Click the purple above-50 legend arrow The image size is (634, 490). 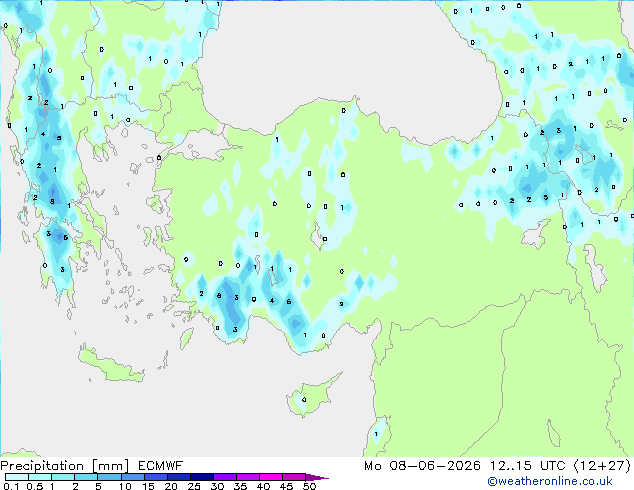pos(317,477)
